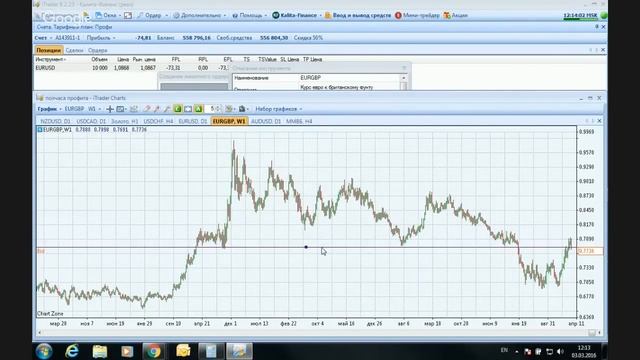The image size is (640, 360).
Task: Switch to USDCAD, D1 chart tab
Action: point(91,121)
